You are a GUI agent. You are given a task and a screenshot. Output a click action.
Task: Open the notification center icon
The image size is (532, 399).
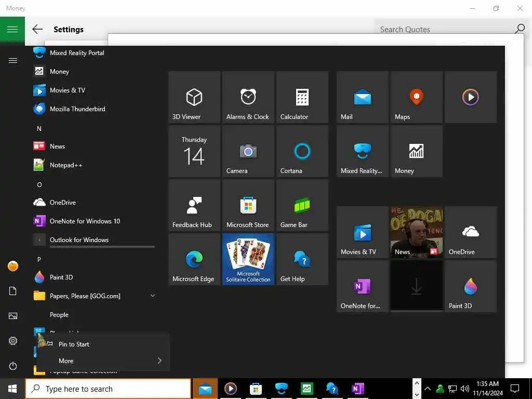point(515,389)
